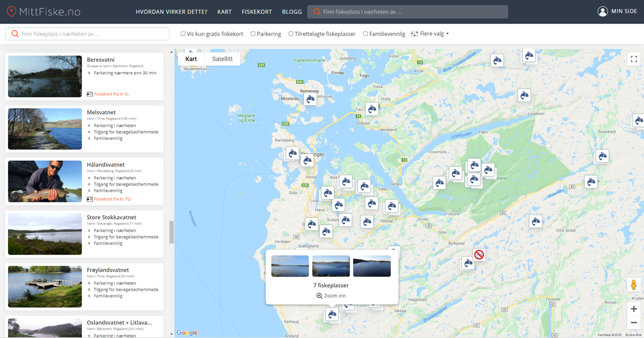
Task: Select the fish marker west of Lysebotn
Action: click(x=524, y=95)
